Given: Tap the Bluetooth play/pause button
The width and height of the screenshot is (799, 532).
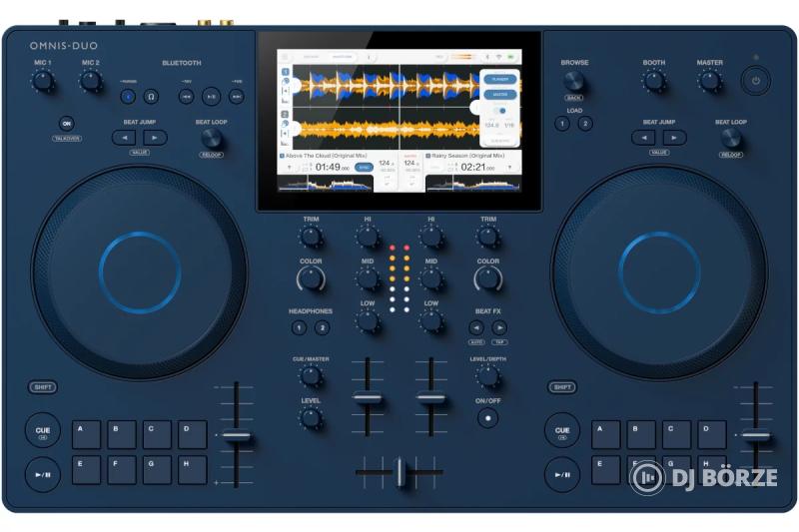Looking at the screenshot, I should 211,96.
